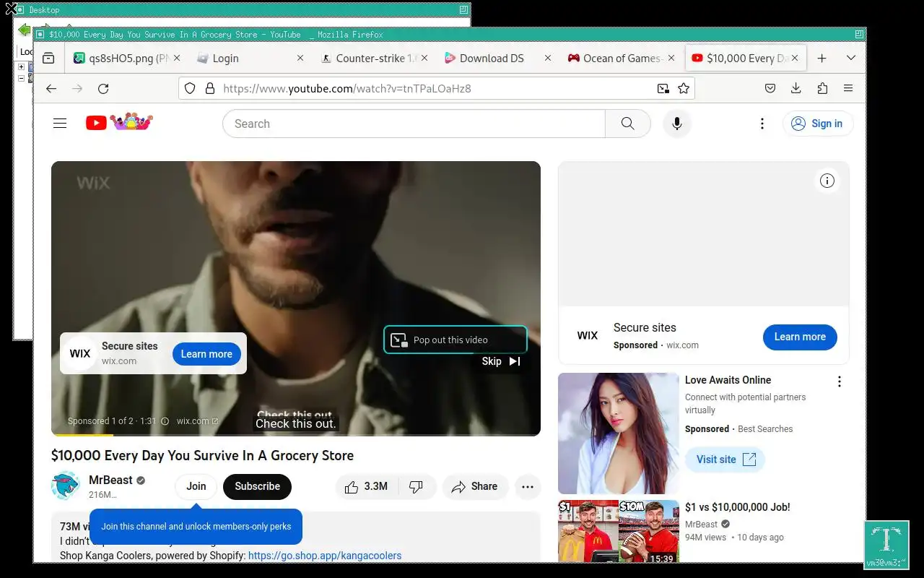Click Pop out this video
The height and width of the screenshot is (578, 924).
coord(456,340)
